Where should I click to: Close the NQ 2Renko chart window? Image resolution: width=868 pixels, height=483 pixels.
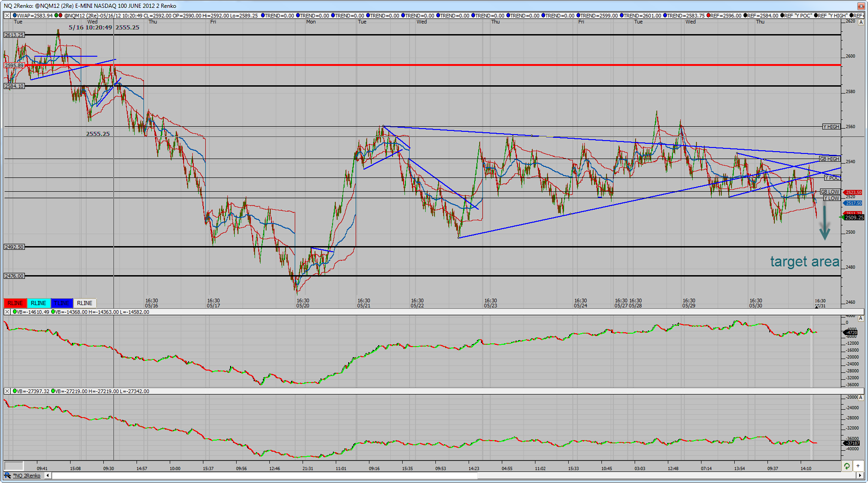[861, 6]
